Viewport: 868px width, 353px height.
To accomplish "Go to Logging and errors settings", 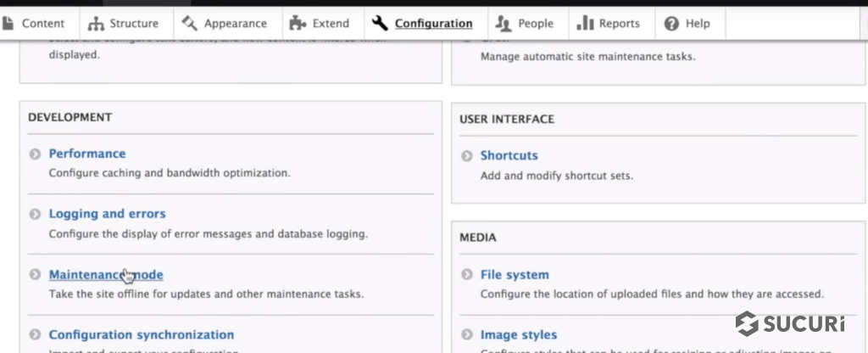I will 107,214.
